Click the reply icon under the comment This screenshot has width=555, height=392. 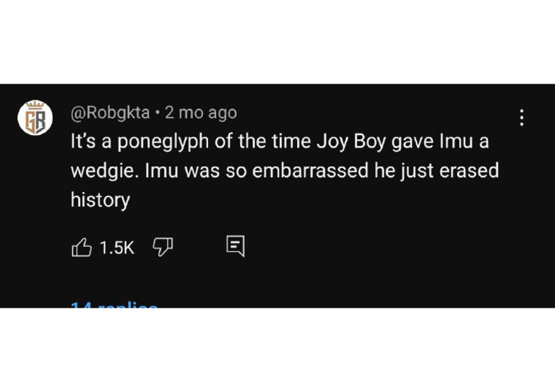coord(236,246)
